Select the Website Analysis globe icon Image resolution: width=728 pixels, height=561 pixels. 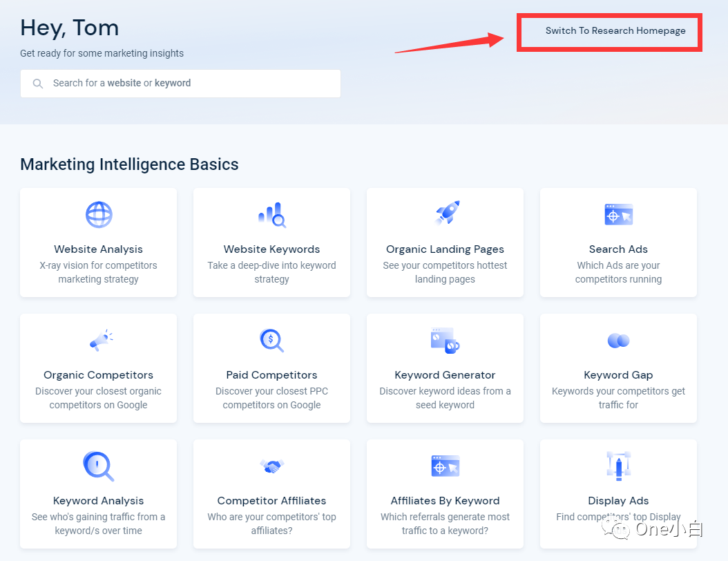pyautogui.click(x=98, y=214)
